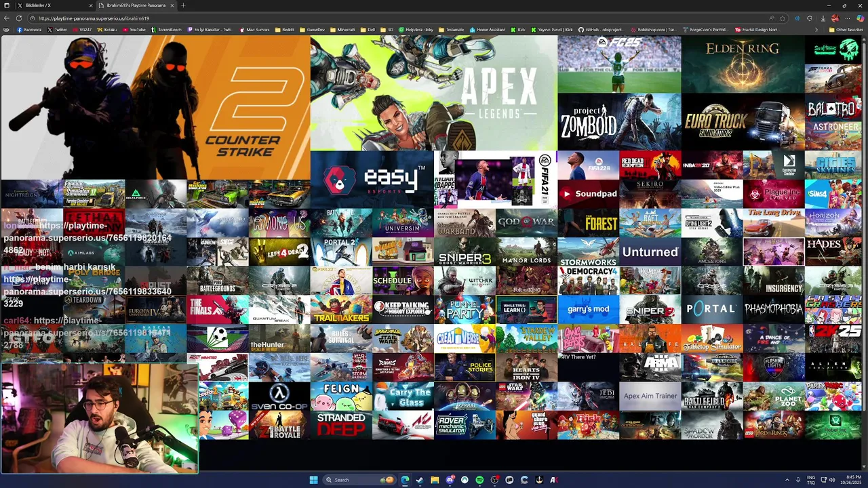This screenshot has width=868, height=488.
Task: Open the Hearts of Iron IV tile
Action: click(x=526, y=367)
